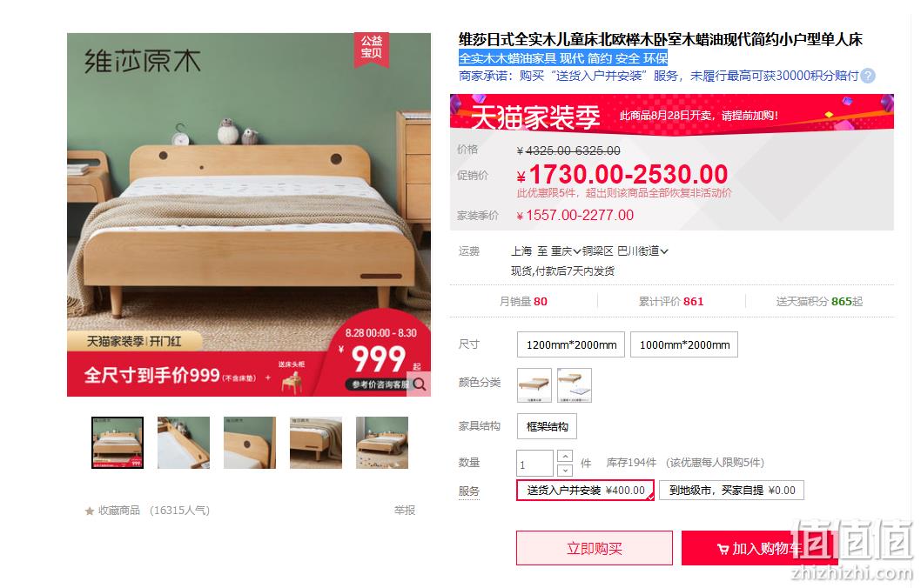Click the magnifier zoom icon on product image
The width and height of the screenshot is (921, 588).
420,384
